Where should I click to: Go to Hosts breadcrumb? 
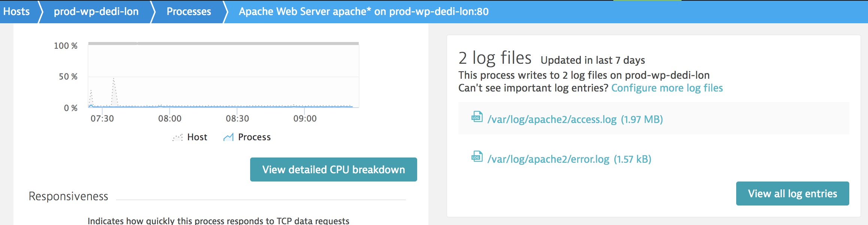16,12
